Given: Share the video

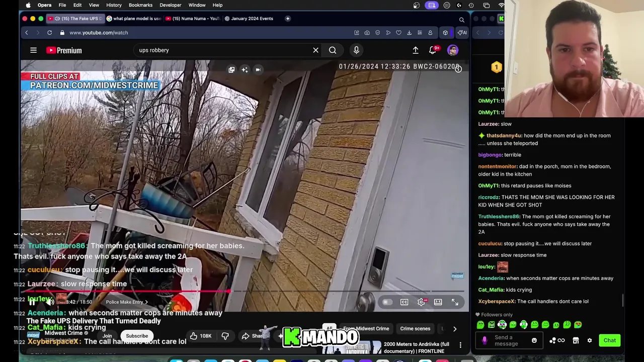Looking at the screenshot, I should (x=253, y=336).
